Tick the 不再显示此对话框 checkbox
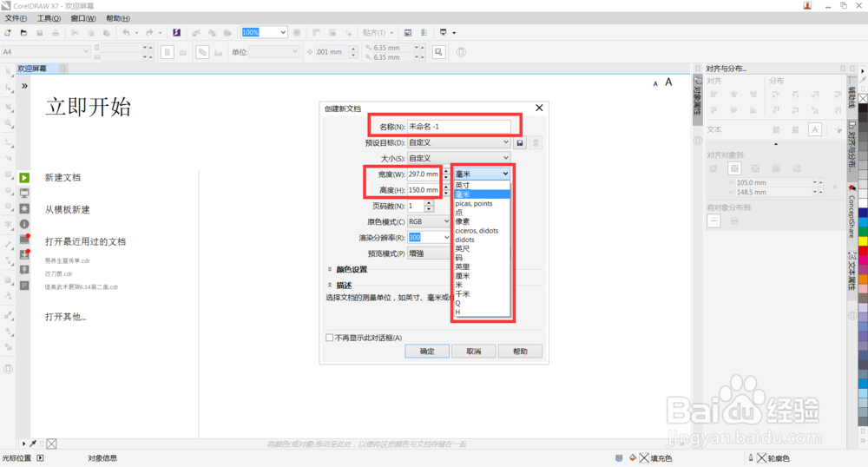 pos(329,338)
